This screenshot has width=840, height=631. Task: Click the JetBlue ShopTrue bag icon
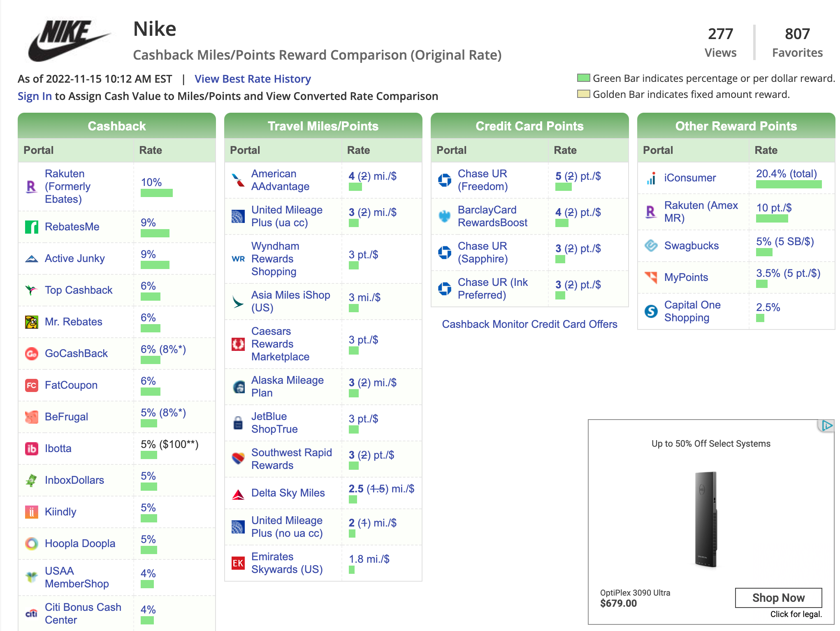[238, 422]
